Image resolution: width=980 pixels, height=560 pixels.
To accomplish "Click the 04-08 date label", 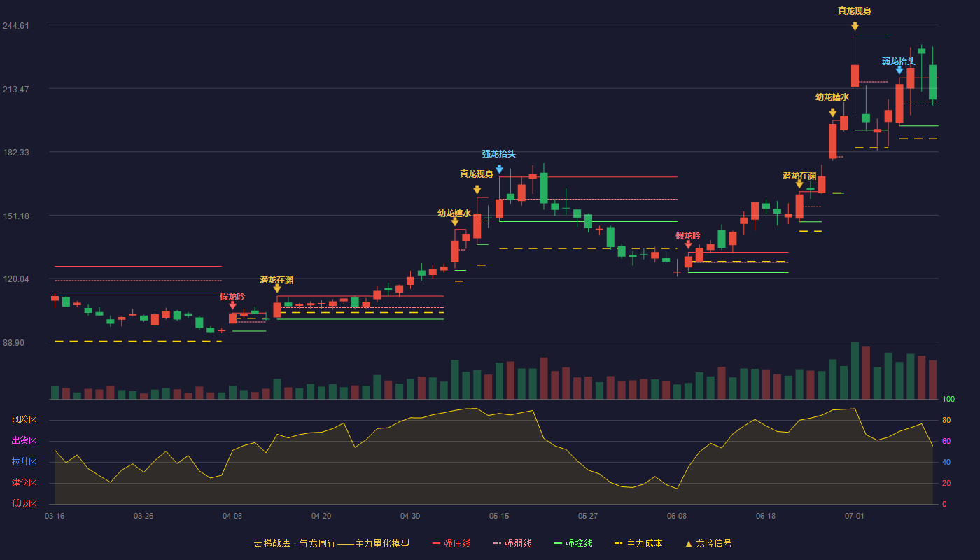I will [232, 516].
